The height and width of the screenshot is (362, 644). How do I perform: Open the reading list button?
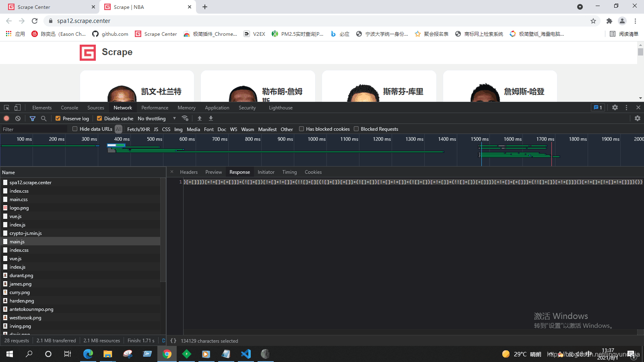[624, 34]
